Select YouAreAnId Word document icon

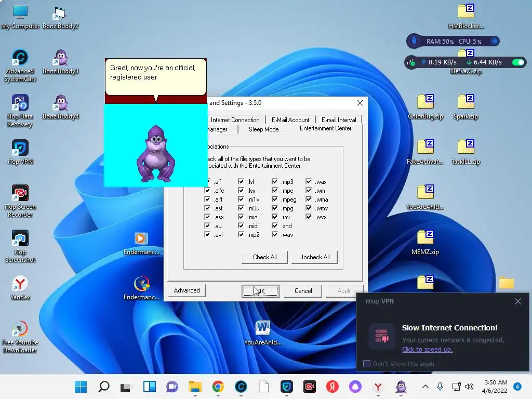263,333
